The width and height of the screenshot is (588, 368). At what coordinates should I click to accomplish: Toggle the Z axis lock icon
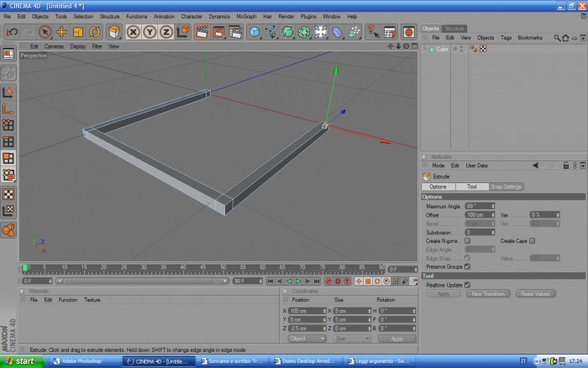(166, 32)
